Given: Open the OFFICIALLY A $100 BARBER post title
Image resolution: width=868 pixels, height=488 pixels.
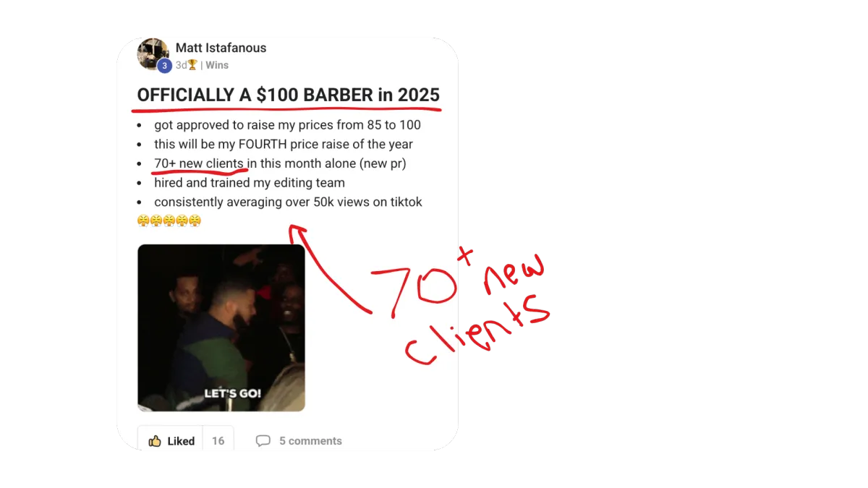Looking at the screenshot, I should pyautogui.click(x=289, y=95).
